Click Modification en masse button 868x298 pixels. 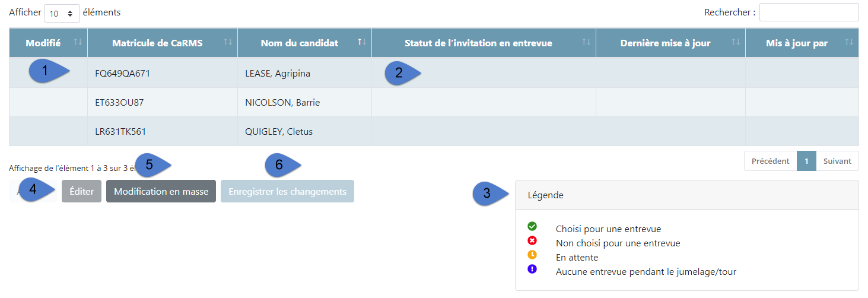click(161, 191)
